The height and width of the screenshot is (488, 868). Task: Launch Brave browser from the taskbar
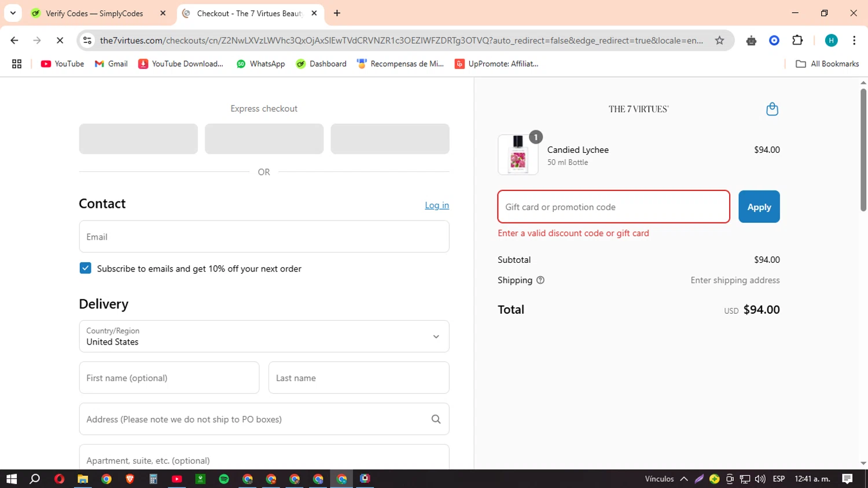point(130,479)
